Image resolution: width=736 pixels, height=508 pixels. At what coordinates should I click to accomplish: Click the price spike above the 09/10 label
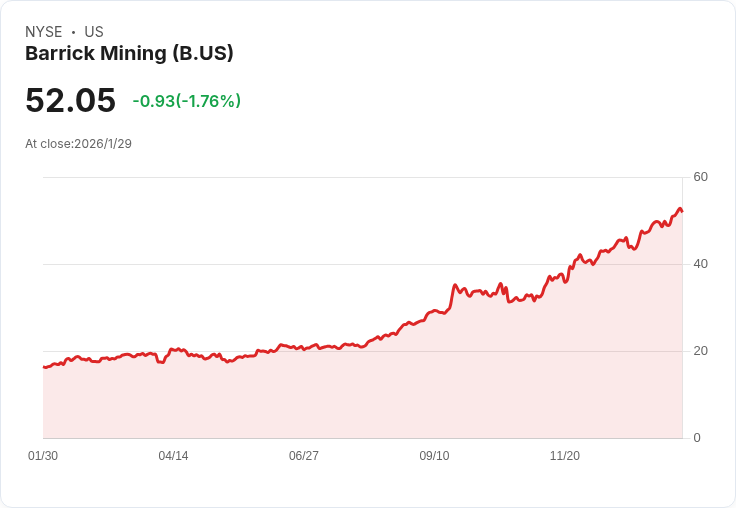[454, 285]
